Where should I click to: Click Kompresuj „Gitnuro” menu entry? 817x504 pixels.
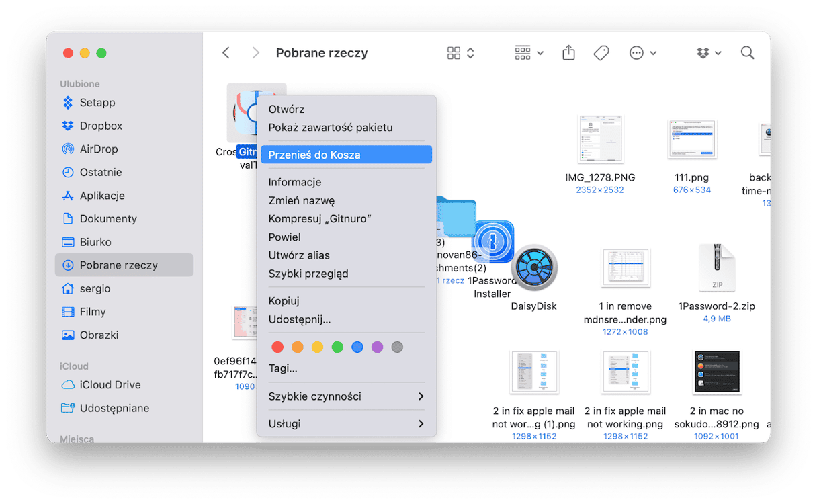click(320, 219)
